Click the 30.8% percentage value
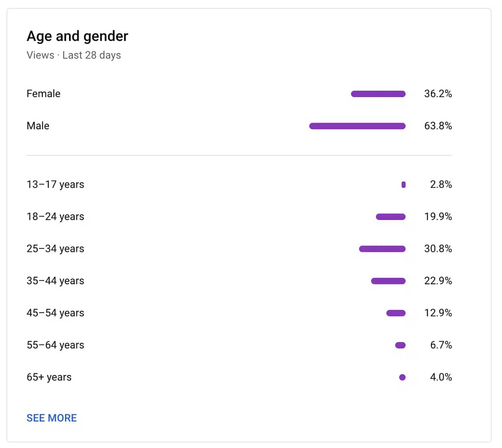 click(438, 249)
